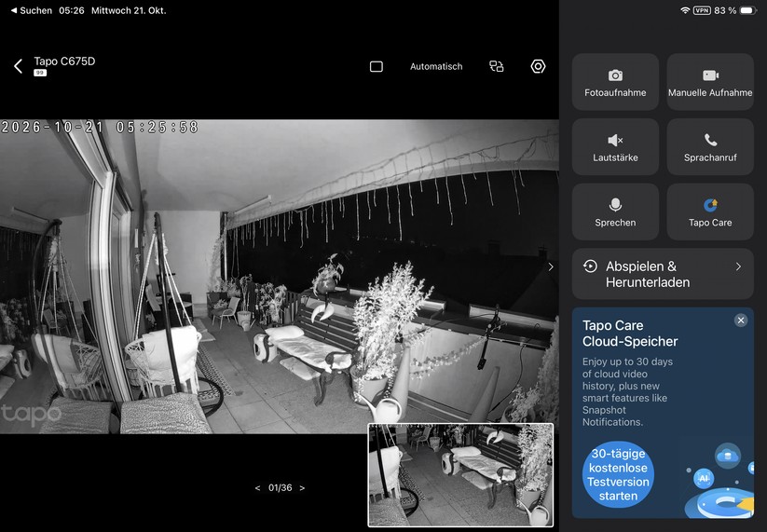Open Abspielen & Herunterladen

663,274
